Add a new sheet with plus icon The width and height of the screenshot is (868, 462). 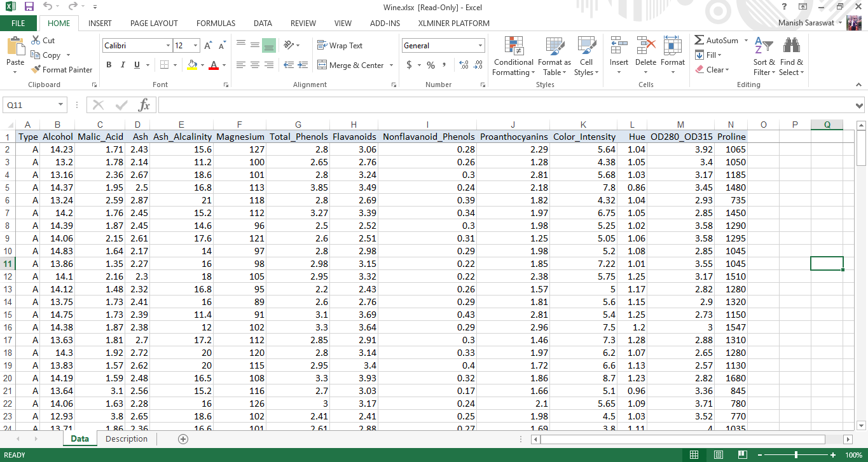[183, 439]
